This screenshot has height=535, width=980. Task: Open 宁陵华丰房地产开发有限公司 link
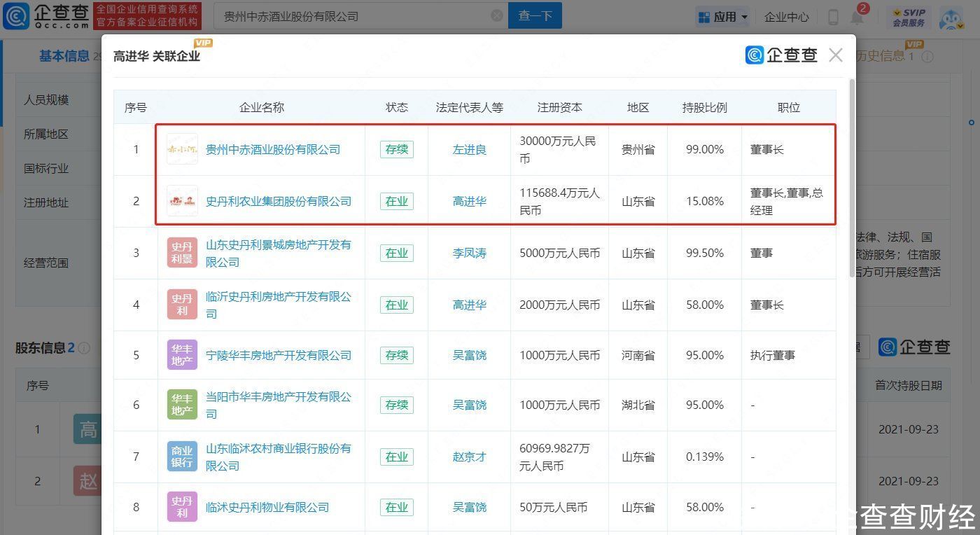tap(279, 355)
